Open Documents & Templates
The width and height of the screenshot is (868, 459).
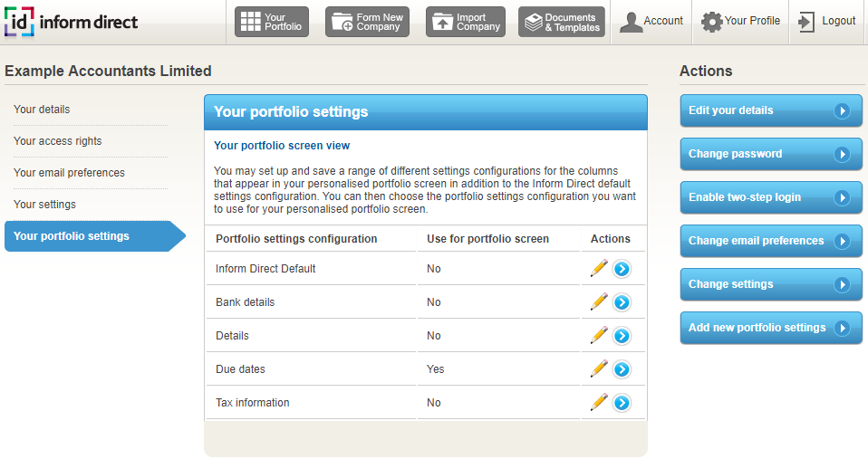562,22
